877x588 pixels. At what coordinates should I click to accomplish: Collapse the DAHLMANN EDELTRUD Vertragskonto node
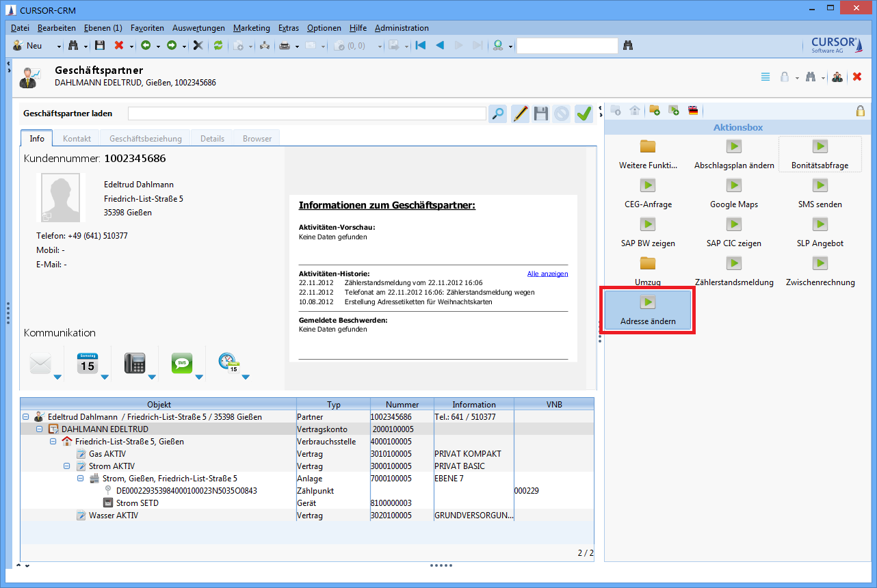[40, 429]
